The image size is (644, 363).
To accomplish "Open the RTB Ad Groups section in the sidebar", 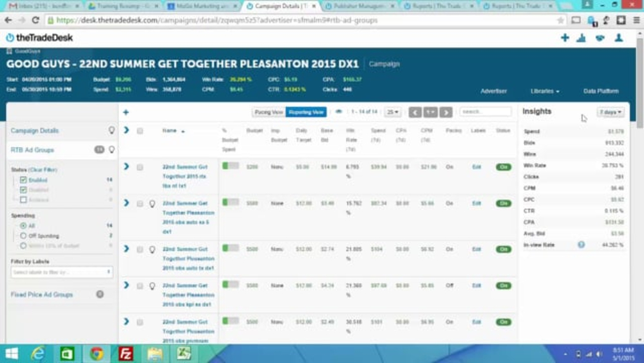I will pyautogui.click(x=32, y=150).
